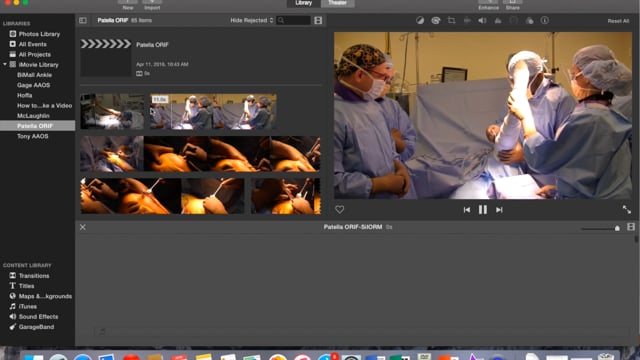
Task: Click the browser search field
Action: [293, 20]
